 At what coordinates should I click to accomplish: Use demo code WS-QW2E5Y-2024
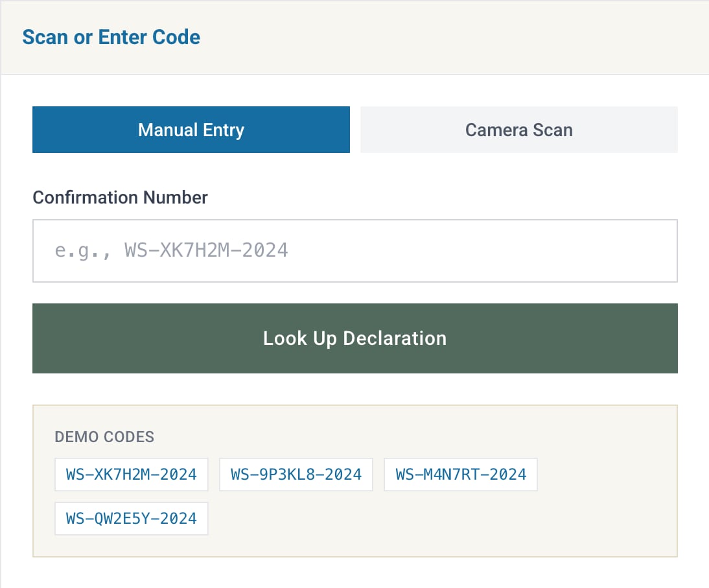(x=132, y=519)
